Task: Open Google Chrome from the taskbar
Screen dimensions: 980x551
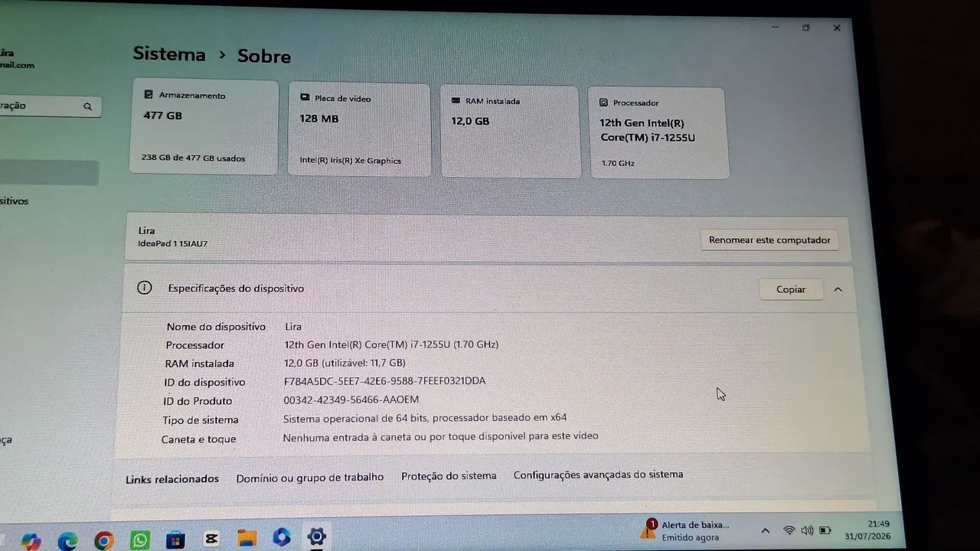Action: [104, 541]
